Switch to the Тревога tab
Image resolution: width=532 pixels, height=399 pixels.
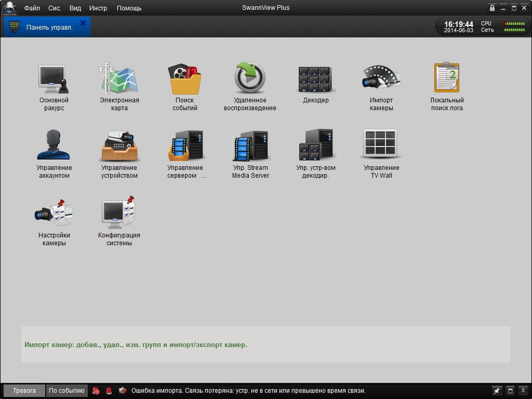tap(24, 391)
